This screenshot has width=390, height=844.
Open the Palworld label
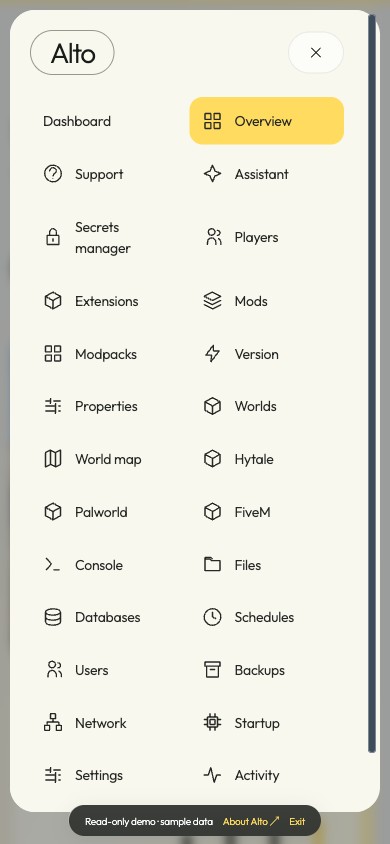101,512
